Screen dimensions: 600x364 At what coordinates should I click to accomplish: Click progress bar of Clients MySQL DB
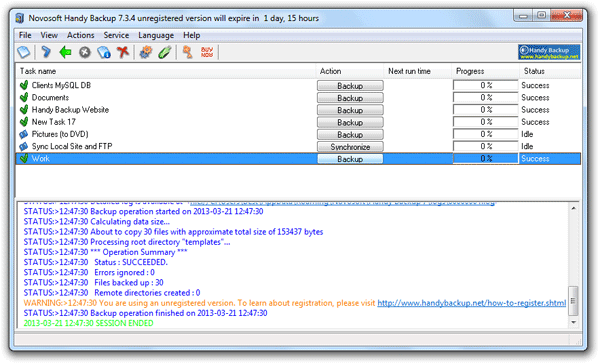[486, 85]
